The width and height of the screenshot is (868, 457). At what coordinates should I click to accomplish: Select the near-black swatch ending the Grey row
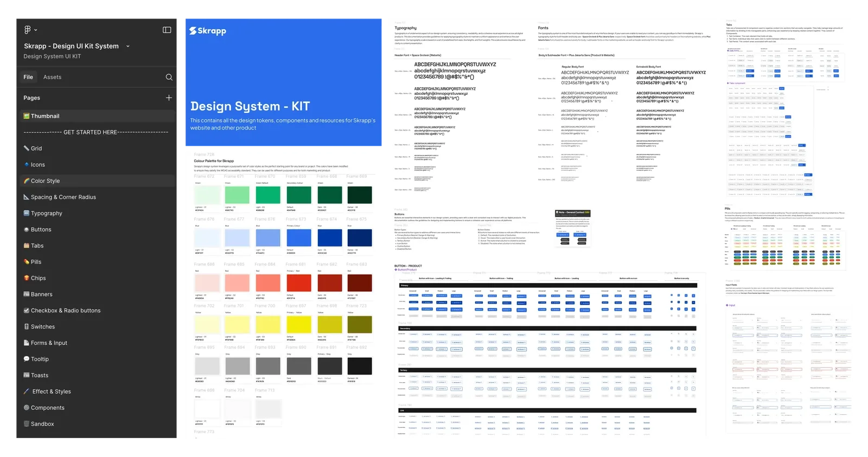tap(360, 366)
